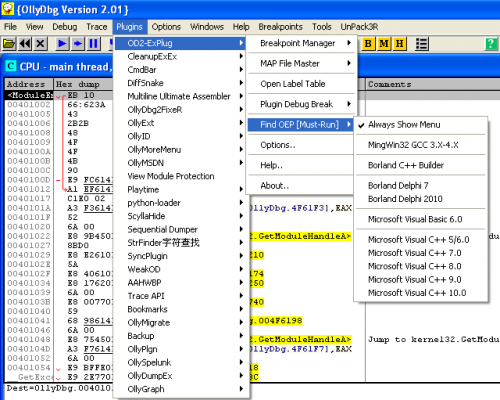Expand the Plugin Debug Break submenu
This screenshot has height=400, width=500.
coord(301,104)
